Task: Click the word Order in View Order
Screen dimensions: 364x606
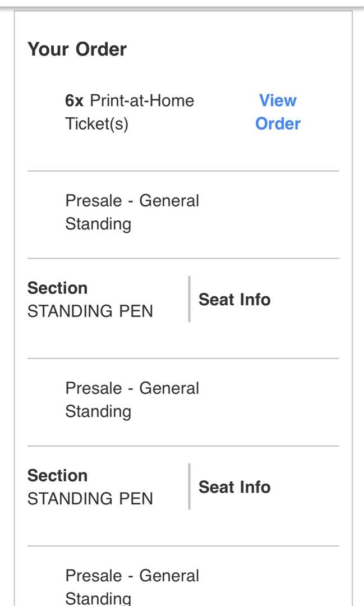Action: coord(277,123)
